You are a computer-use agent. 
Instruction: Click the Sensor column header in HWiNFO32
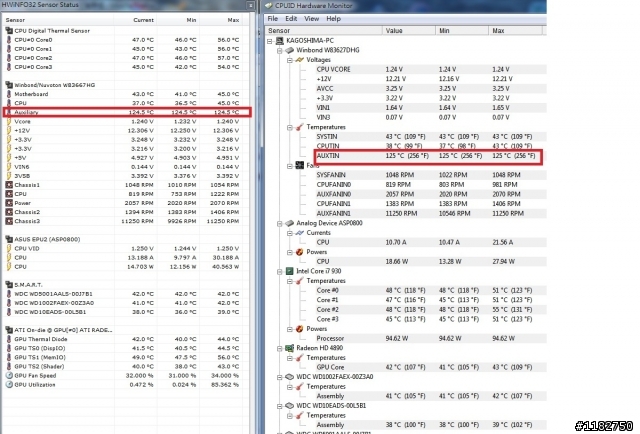click(58, 20)
